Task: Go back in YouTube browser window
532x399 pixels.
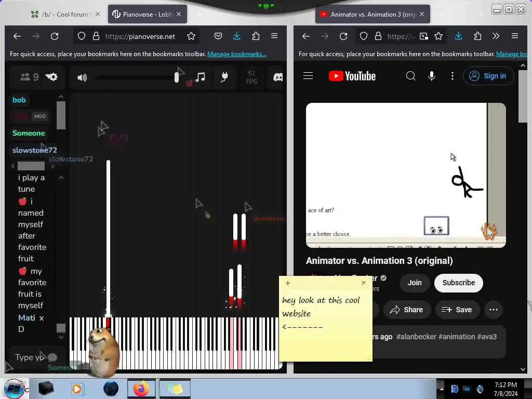Action: [305, 36]
